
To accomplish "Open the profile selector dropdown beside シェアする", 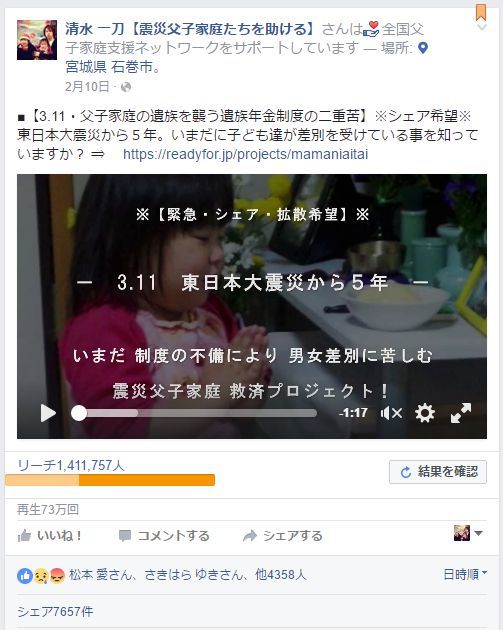I will pos(468,534).
